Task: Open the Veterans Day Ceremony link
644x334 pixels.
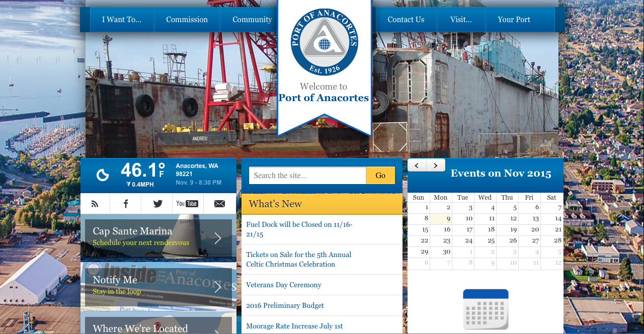Action: click(x=284, y=285)
